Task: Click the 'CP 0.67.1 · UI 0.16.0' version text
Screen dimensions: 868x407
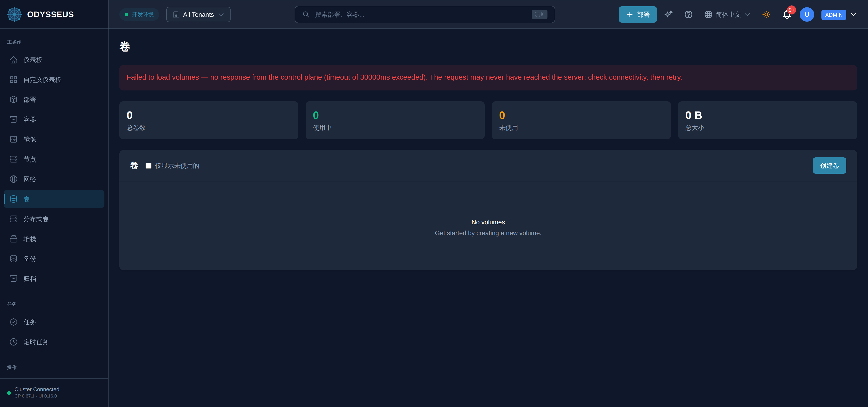Action: [x=36, y=396]
